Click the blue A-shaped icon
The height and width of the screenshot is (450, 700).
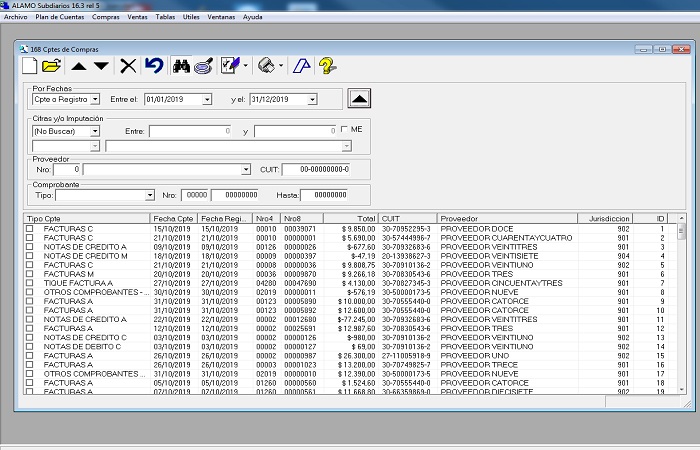302,66
